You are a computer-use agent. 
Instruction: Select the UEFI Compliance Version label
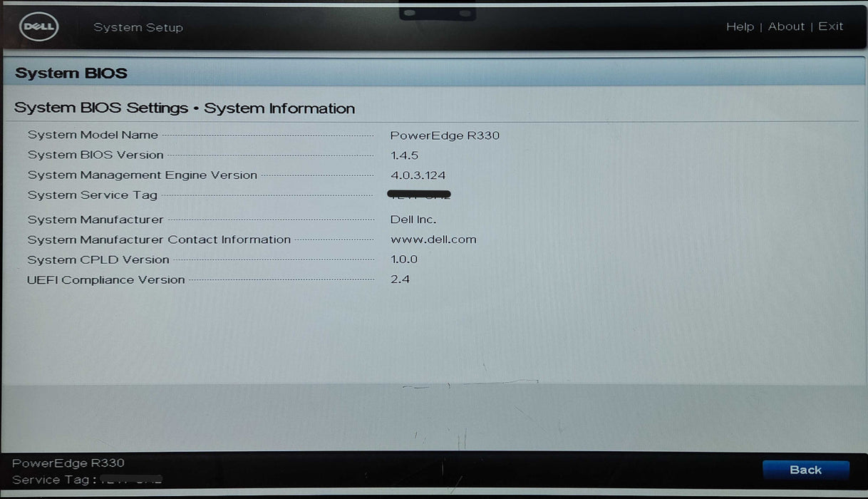(x=105, y=279)
